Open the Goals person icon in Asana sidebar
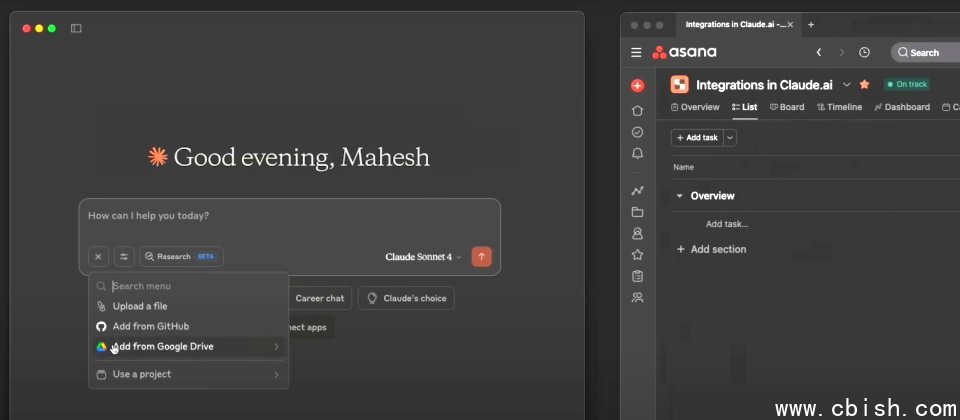 [637, 233]
